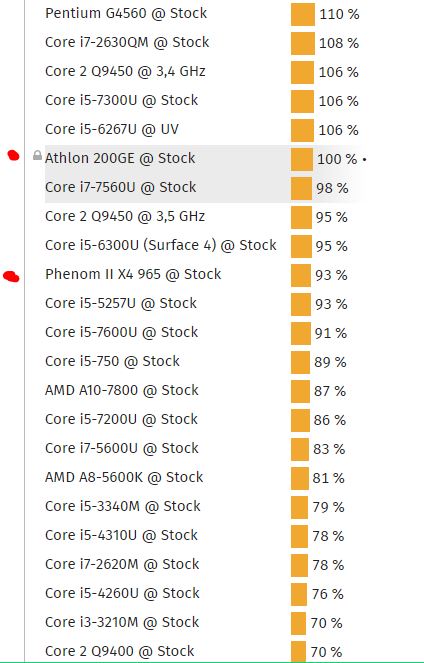Click Core 2 Q9450 @ 3,5 GHz entry
The height and width of the screenshot is (663, 424).
[125, 216]
